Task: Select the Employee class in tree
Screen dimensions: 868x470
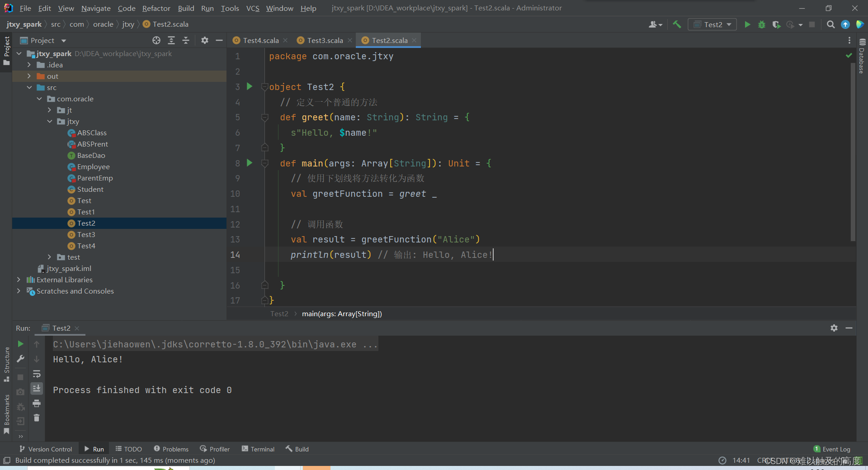Action: 93,166
